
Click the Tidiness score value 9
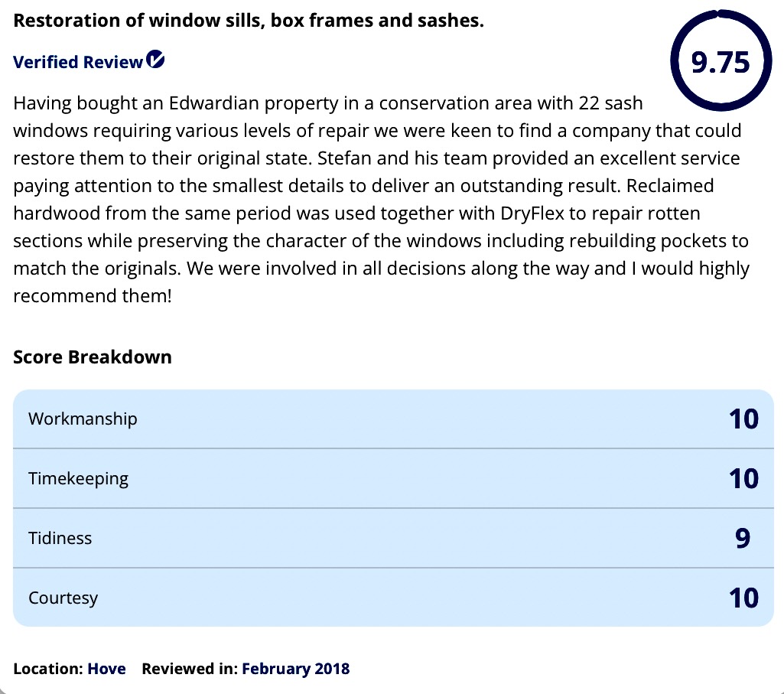click(742, 539)
